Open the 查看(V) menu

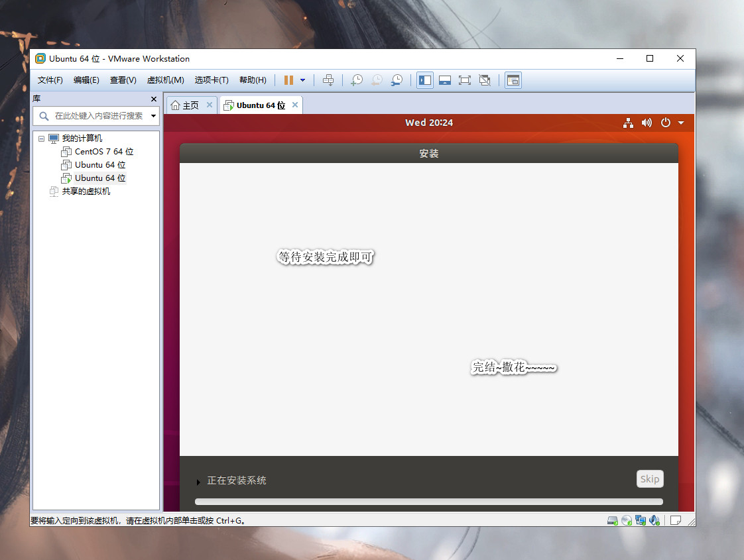click(123, 80)
